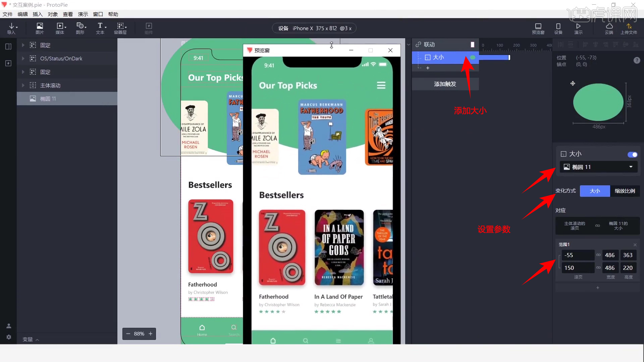The image size is (644, 362).
Task: Click the Shape draw icon
Action: 80,28
